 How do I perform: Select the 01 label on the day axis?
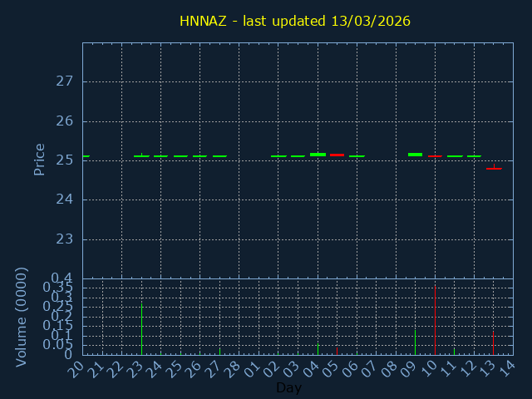[251, 369]
